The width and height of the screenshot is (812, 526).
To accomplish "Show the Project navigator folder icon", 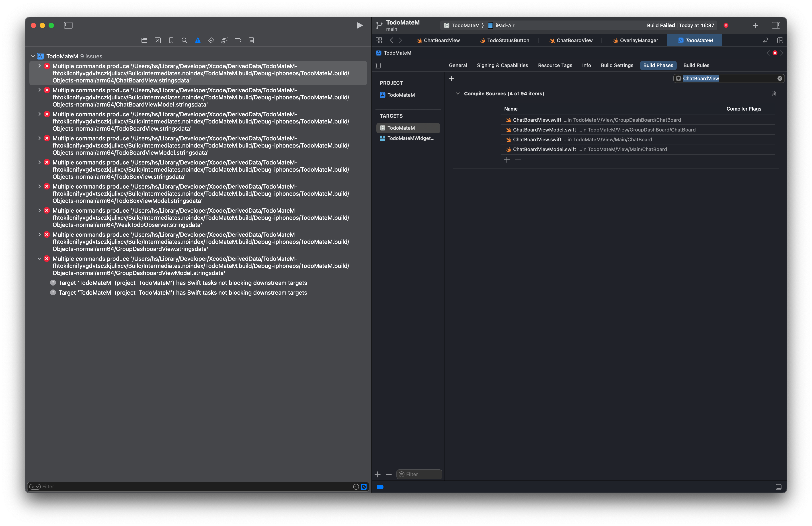I will pos(144,40).
